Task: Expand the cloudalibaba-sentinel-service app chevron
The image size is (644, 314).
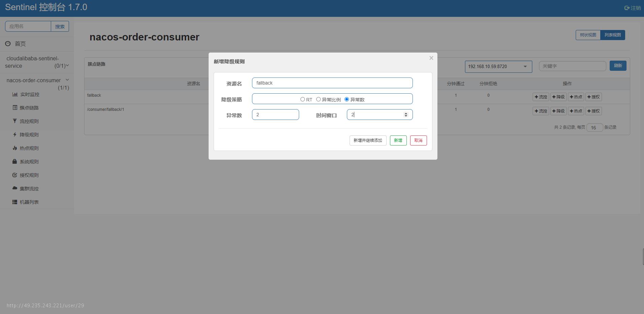Action: point(67,65)
